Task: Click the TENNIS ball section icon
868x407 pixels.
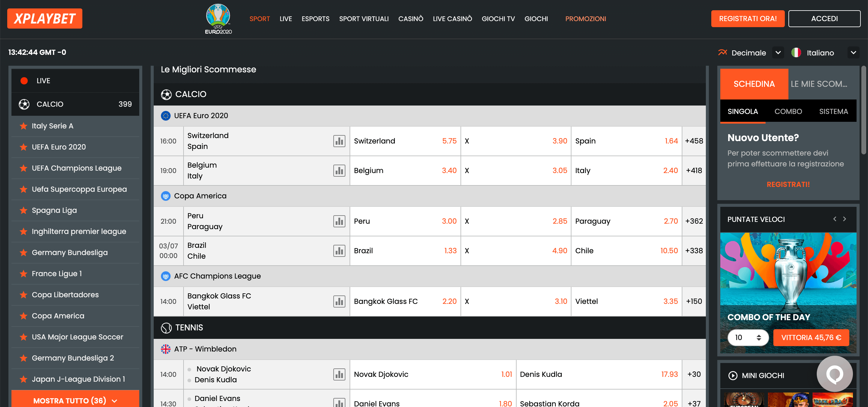Action: click(166, 327)
